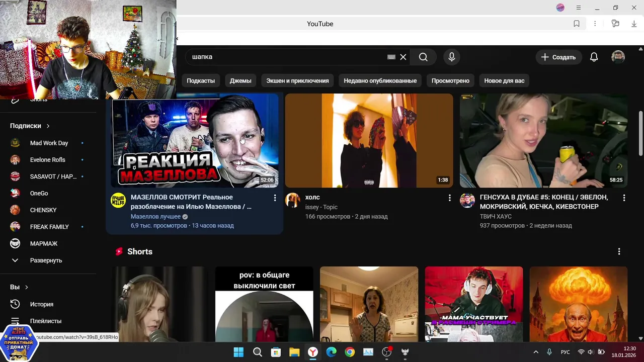This screenshot has height=362, width=644.
Task: Open the OneGo subscription channel
Action: pyautogui.click(x=39, y=193)
